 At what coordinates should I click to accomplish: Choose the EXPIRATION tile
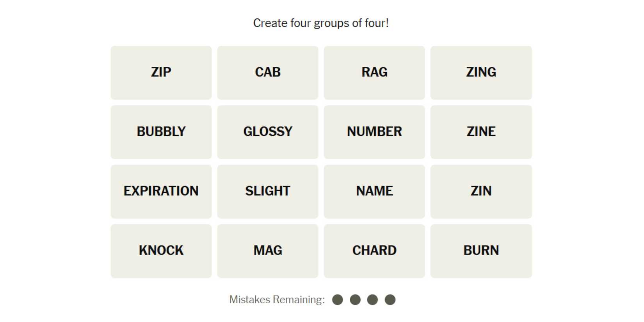point(161,191)
